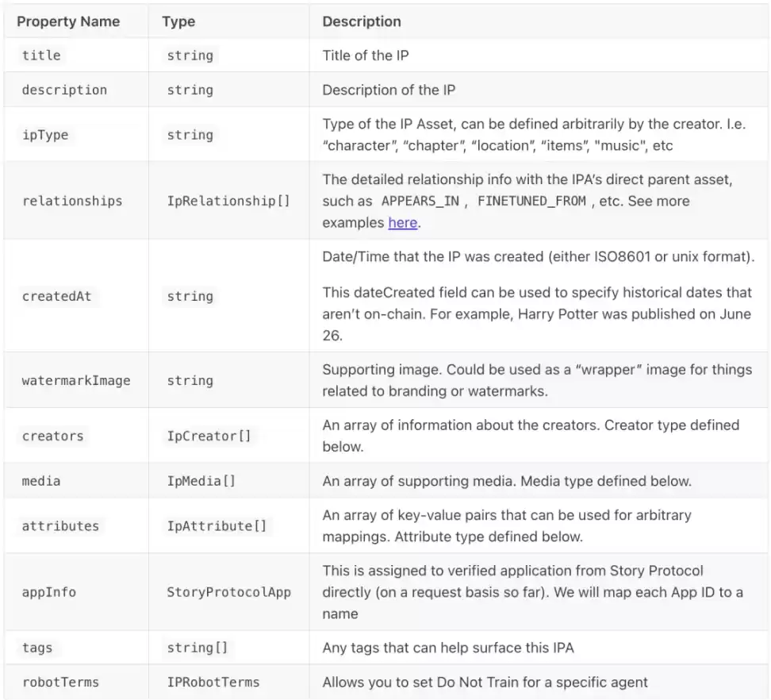Screen dimensions: 771x700
Task: Select the 'IpCreator[]' type text
Action: 209,436
